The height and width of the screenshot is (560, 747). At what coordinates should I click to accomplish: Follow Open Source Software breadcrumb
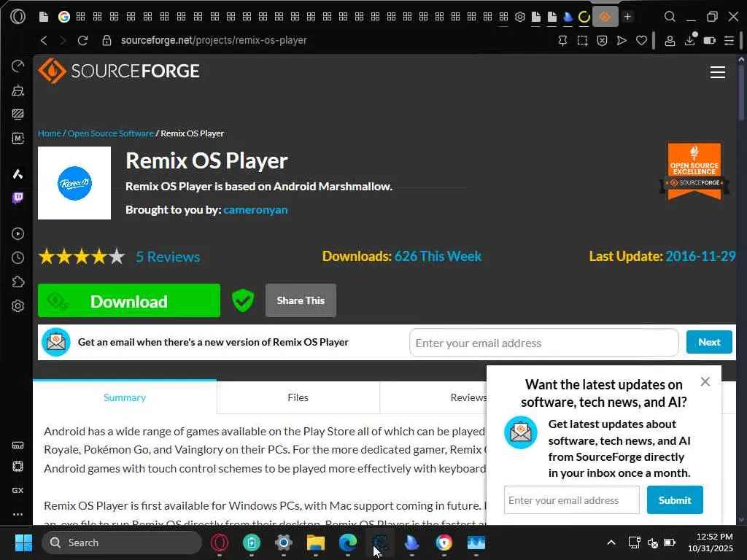tap(111, 133)
